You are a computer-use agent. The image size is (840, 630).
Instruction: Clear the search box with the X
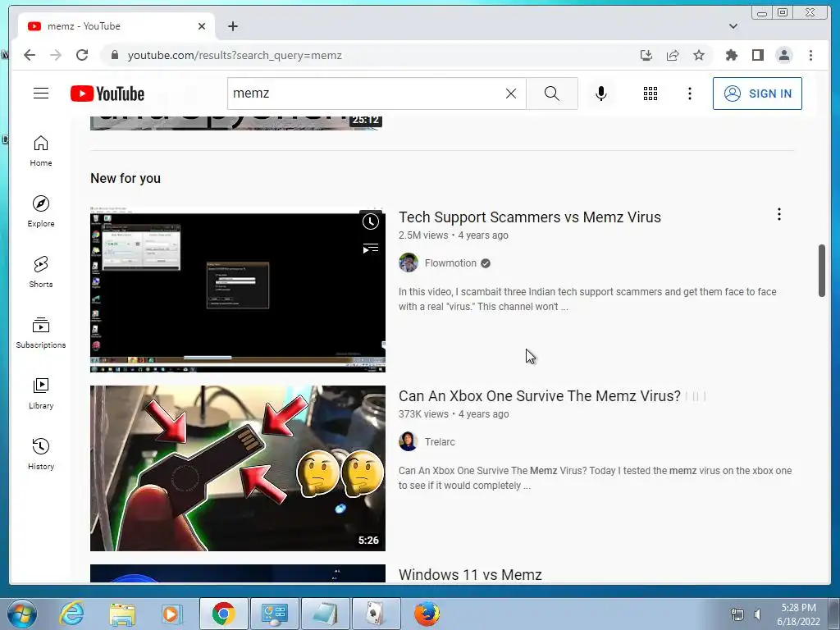point(511,94)
